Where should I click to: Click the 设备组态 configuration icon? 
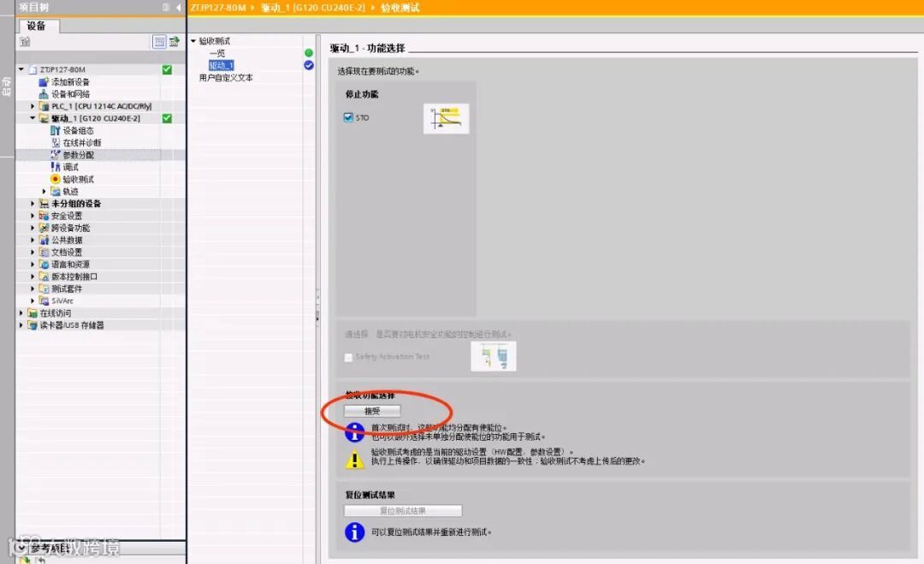56,131
